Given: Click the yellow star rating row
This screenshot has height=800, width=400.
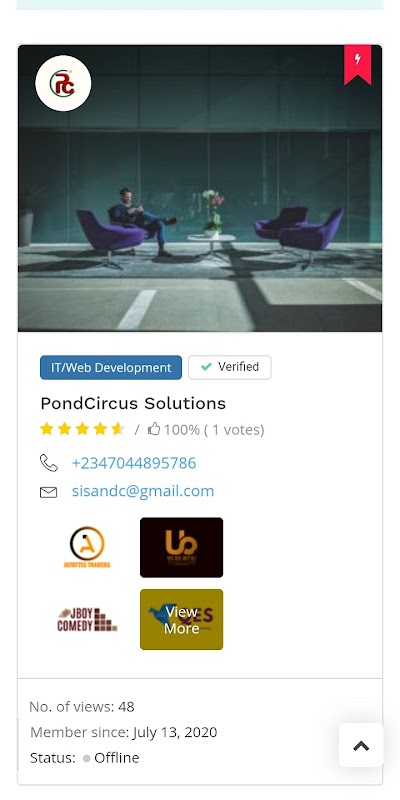Looking at the screenshot, I should pos(82,429).
